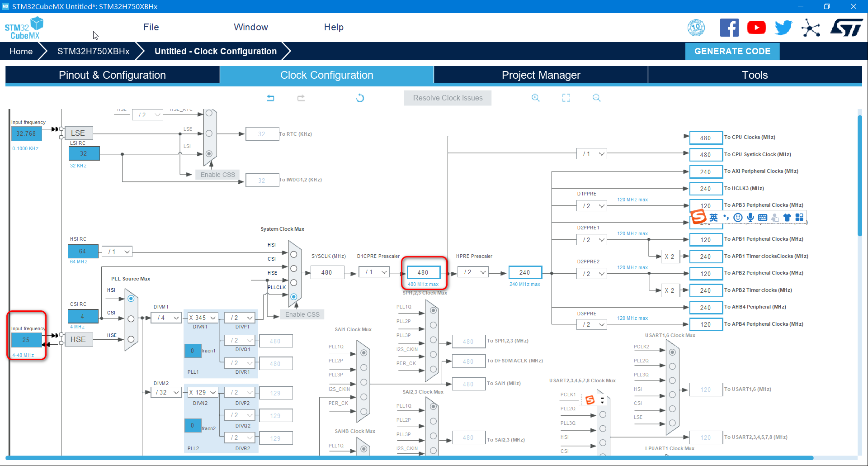868x466 pixels.
Task: Click Enable CSS under System Clock Mux
Action: coord(302,314)
